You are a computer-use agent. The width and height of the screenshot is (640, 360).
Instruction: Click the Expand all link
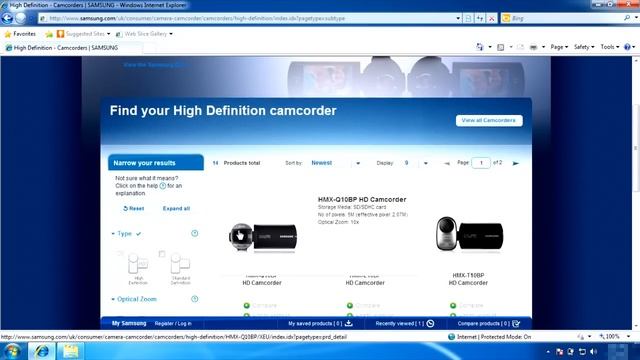click(176, 209)
